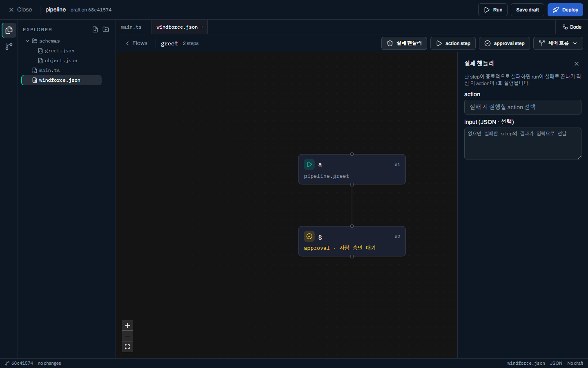Click the 실패 핸들러 button
The image size is (588, 368).
coord(404,43)
